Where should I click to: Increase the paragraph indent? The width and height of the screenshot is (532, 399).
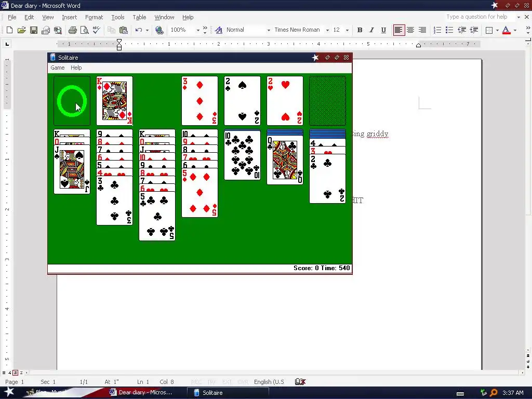pos(474,30)
